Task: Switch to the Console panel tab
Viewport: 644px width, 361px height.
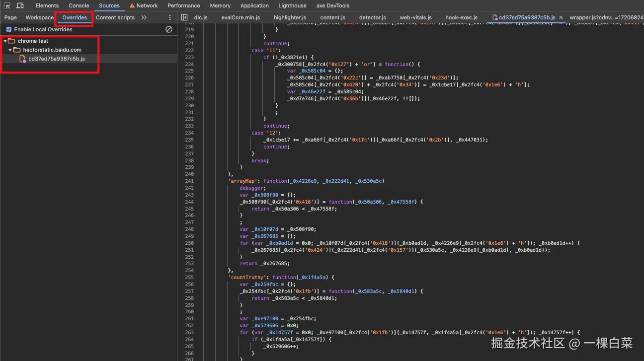Action: click(79, 5)
